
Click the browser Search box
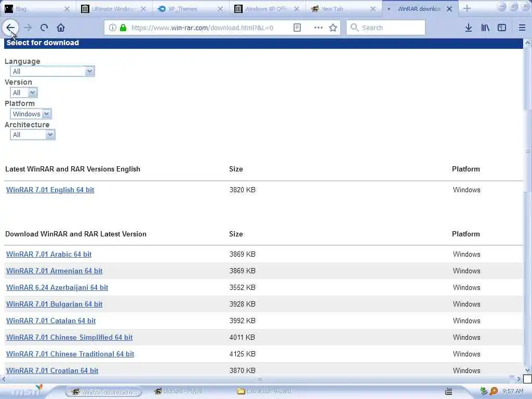386,28
